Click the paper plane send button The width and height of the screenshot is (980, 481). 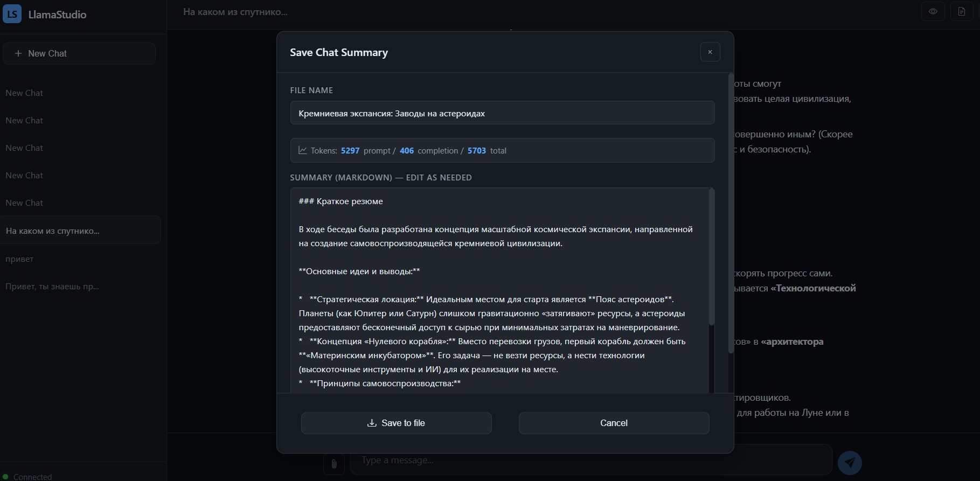[850, 462]
